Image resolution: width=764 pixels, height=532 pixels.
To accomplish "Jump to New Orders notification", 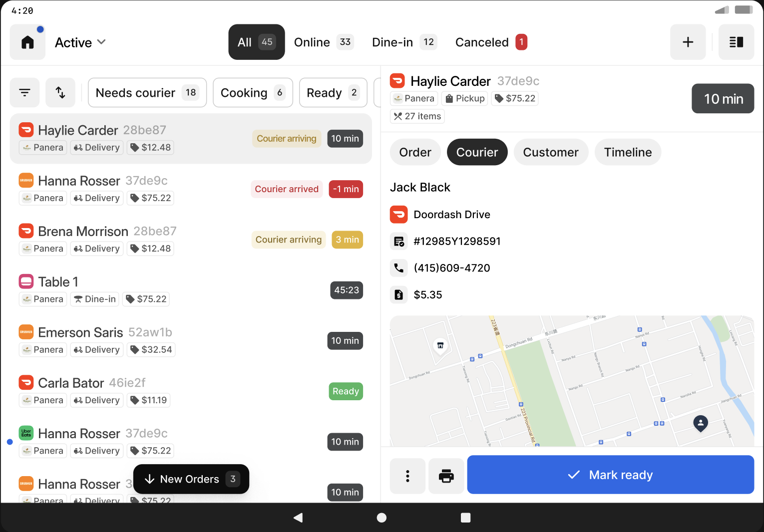I will [x=191, y=479].
